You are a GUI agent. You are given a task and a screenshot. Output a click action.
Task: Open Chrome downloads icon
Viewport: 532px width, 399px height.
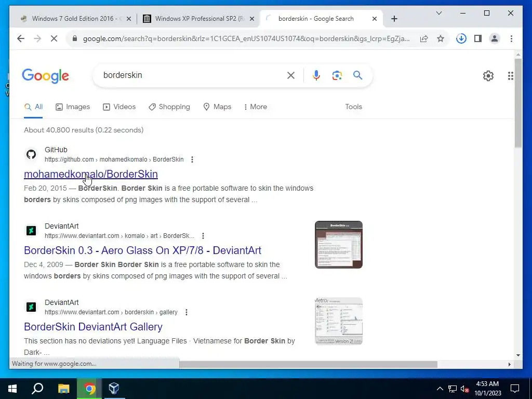pyautogui.click(x=461, y=38)
